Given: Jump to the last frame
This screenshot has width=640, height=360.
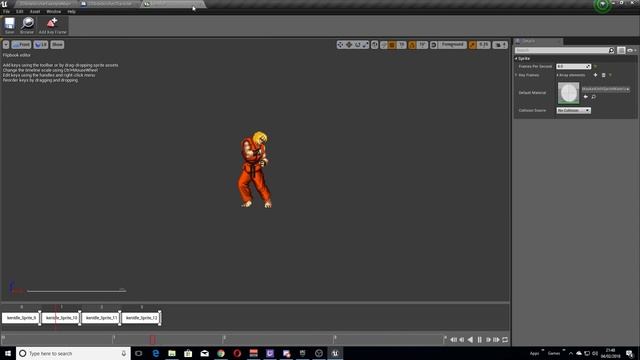Looking at the screenshot, I should (x=496, y=340).
